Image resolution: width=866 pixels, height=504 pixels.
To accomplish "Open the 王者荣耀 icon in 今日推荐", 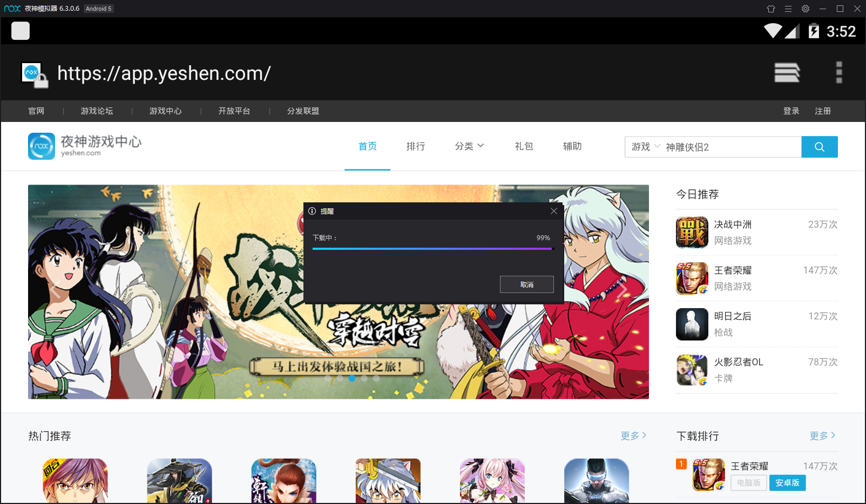I will click(692, 278).
